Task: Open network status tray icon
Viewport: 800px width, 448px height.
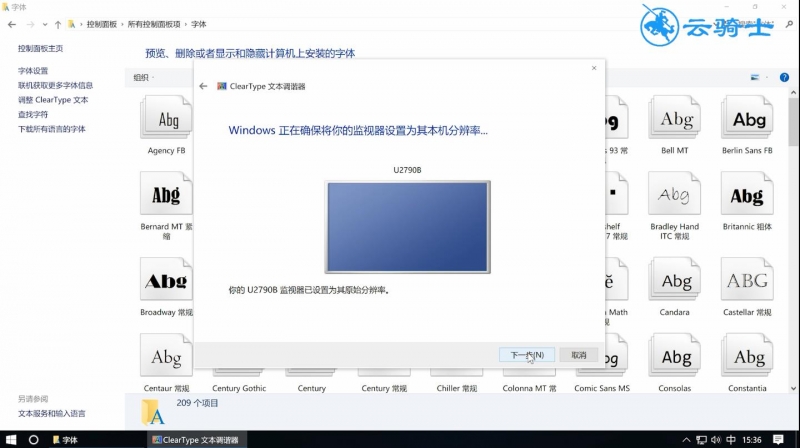Action: pyautogui.click(x=702, y=440)
